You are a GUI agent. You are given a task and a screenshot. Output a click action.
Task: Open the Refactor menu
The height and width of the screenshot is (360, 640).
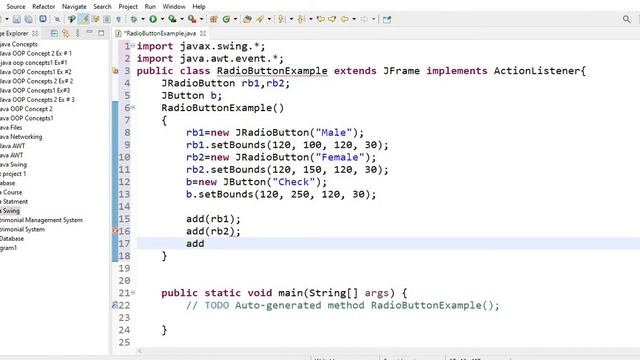point(44,7)
